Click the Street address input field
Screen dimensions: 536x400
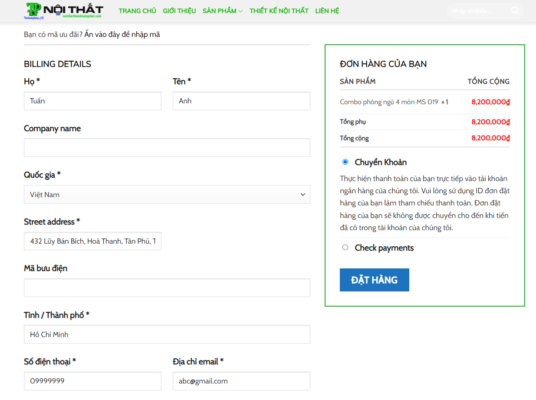(93, 241)
